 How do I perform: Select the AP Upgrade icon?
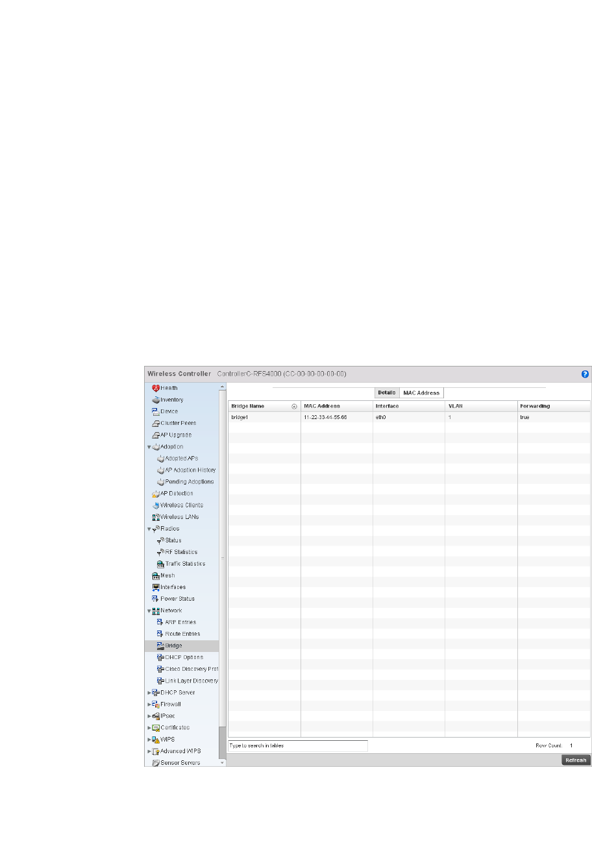tap(156, 435)
